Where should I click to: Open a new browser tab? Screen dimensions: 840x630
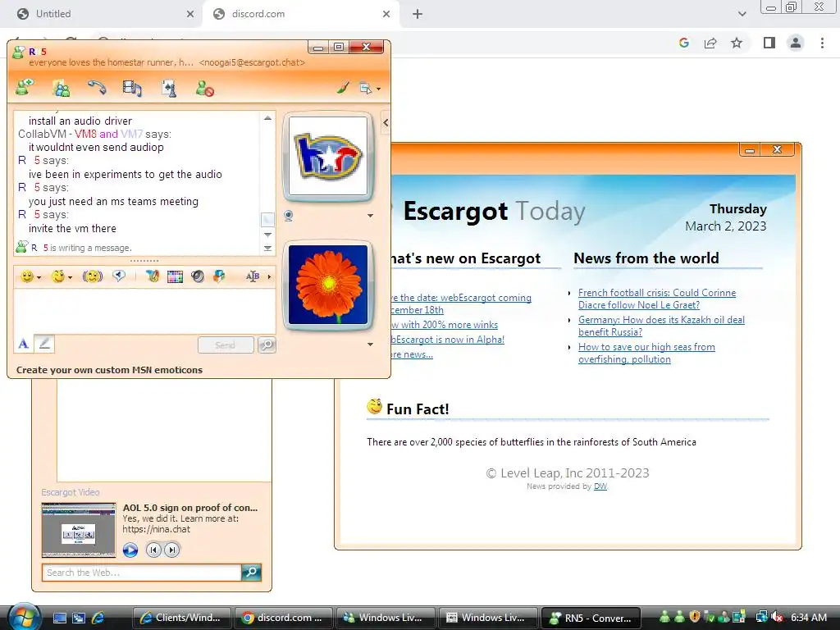418,14
